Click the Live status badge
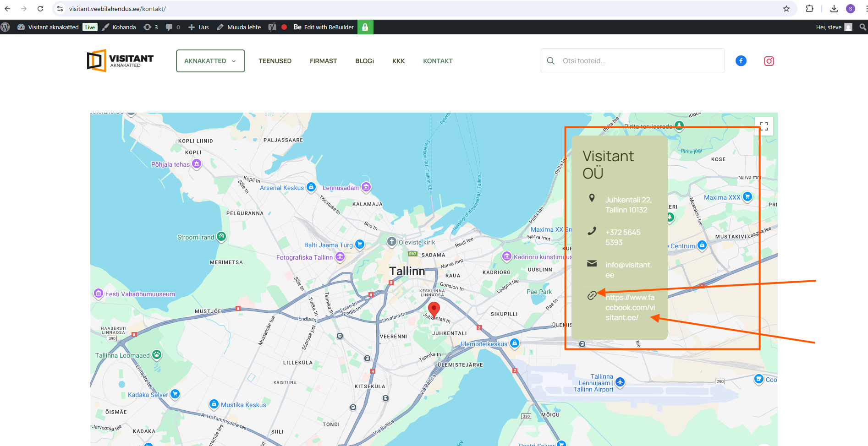 pos(90,27)
